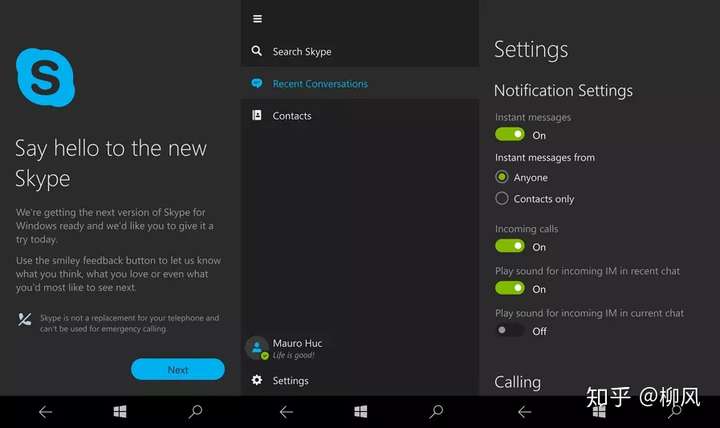Image resolution: width=720 pixels, height=428 pixels.
Task: Open Contacts menu item
Action: (x=360, y=116)
